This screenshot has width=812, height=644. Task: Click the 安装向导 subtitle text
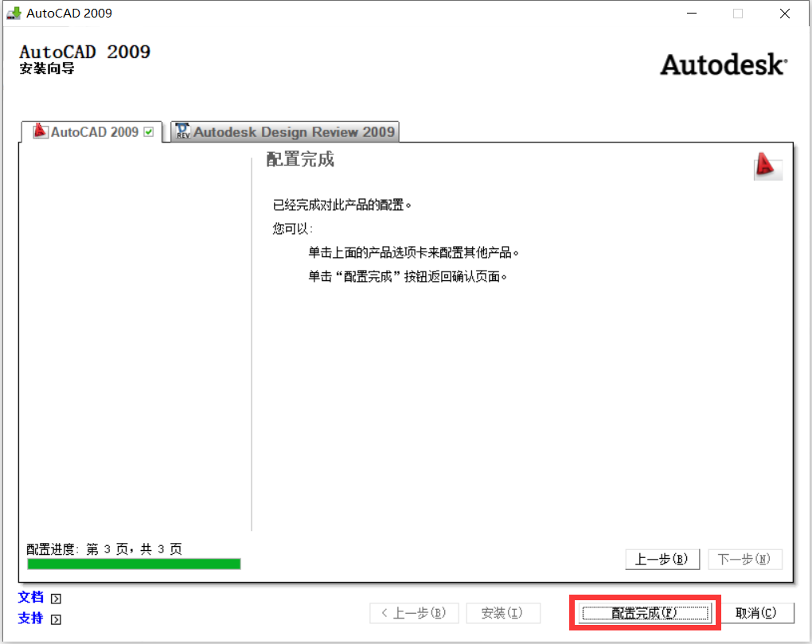(x=47, y=68)
